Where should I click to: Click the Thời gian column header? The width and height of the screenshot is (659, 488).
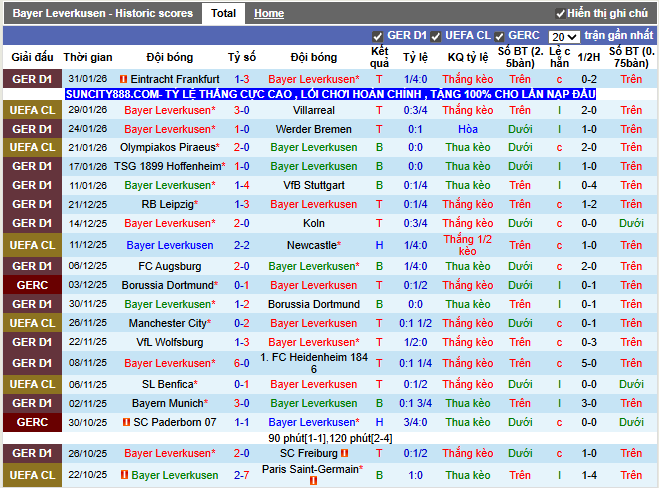88,57
